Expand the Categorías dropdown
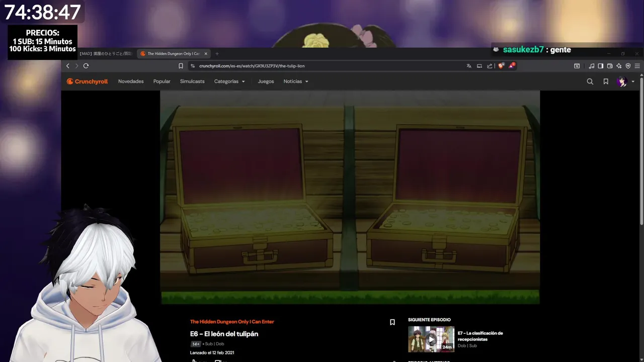Viewport: 644px width, 362px height. click(229, 81)
